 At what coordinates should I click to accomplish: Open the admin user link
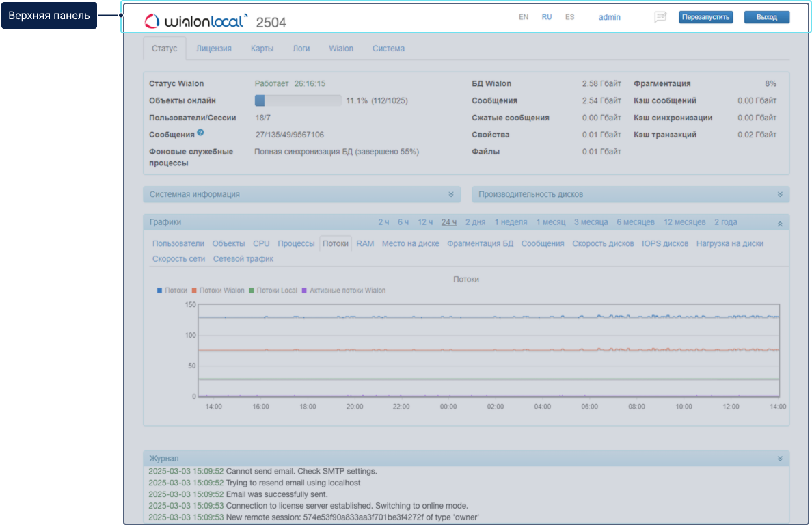click(x=609, y=17)
